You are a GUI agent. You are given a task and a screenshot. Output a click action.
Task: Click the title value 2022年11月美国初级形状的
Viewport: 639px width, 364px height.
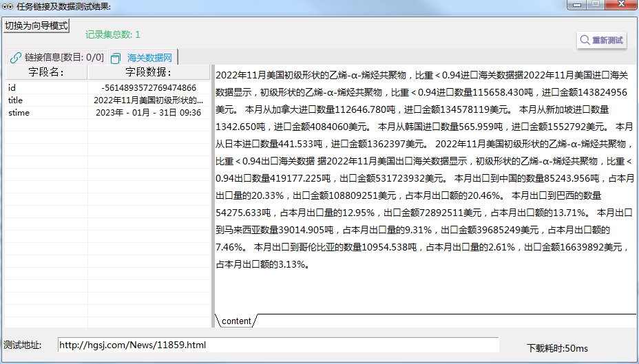[148, 100]
